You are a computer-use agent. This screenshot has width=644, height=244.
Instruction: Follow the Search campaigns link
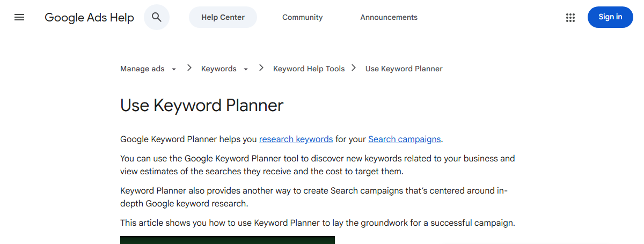(x=405, y=139)
